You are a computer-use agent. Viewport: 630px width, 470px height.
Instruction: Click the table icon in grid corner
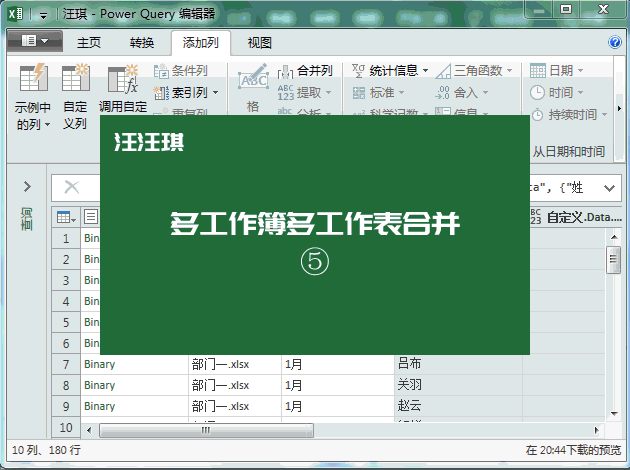tap(66, 217)
